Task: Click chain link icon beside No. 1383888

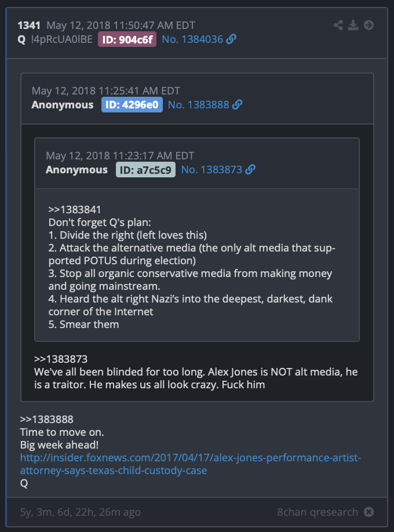Action: pos(237,104)
